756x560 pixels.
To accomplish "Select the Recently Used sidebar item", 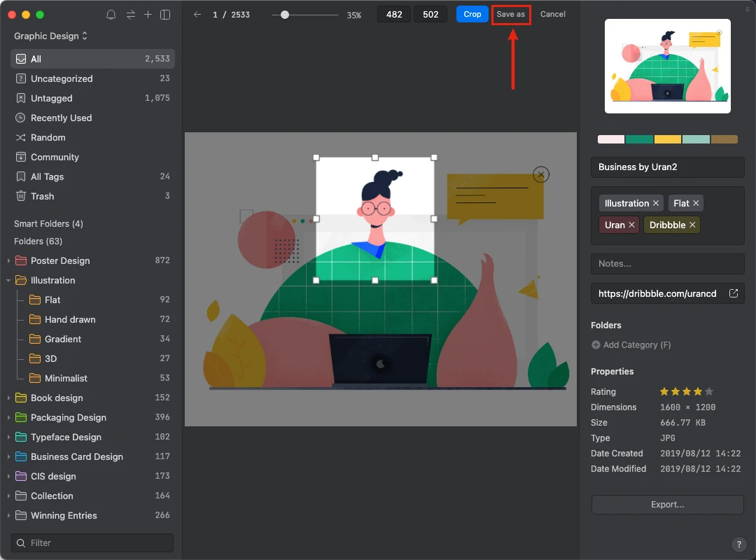I will (61, 118).
